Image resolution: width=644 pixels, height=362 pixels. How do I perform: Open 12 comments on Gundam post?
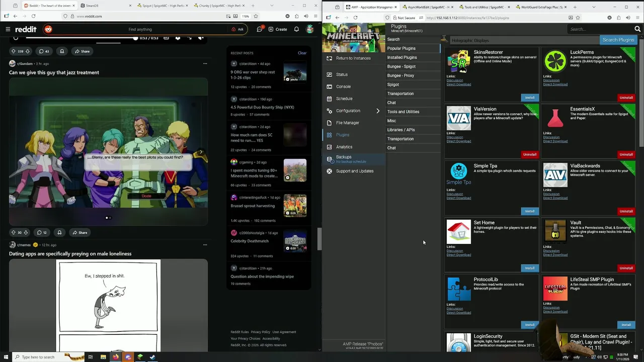point(42,232)
